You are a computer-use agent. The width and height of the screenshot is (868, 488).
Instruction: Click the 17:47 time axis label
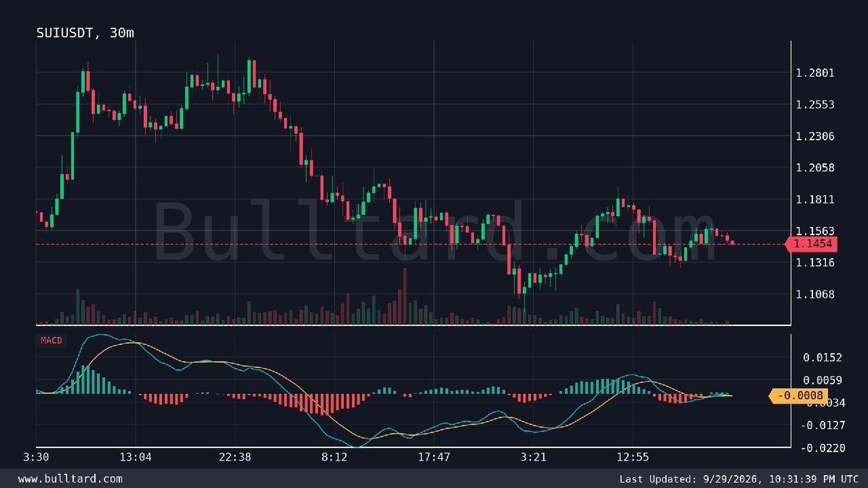434,457
